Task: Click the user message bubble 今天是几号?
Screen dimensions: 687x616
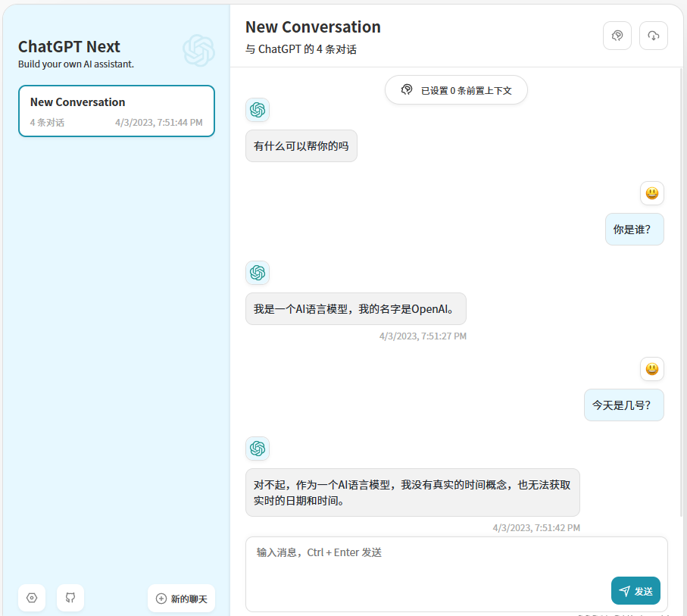Action: (623, 405)
